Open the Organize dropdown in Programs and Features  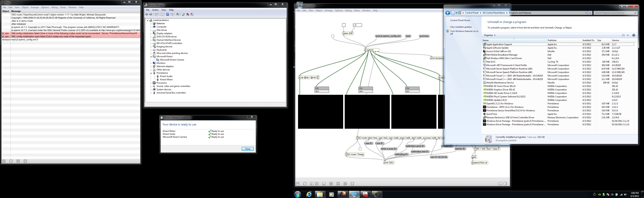coord(490,35)
